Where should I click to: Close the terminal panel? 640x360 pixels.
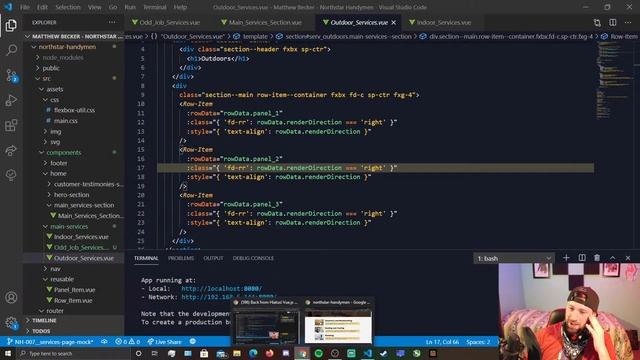[628, 258]
